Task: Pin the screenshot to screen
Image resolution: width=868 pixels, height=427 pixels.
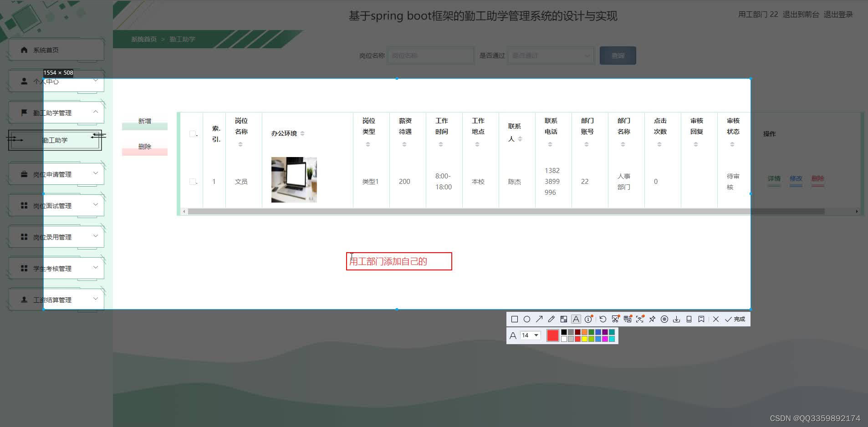Action: [652, 319]
